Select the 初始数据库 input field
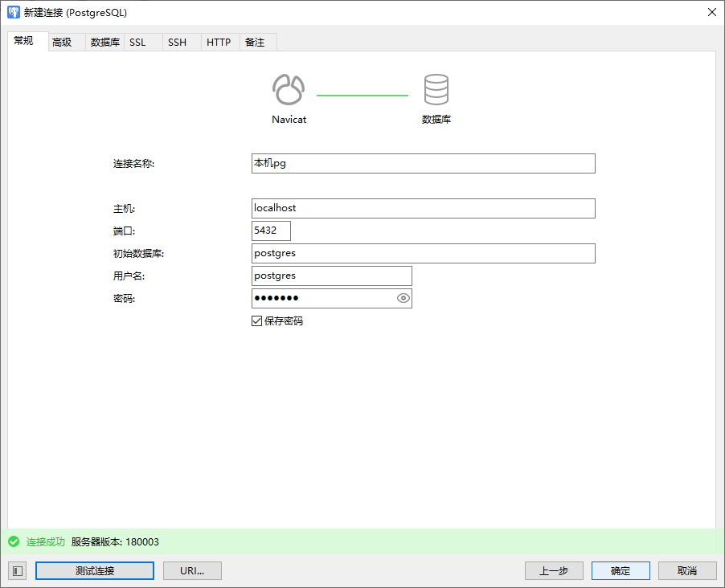Screen dimensions: 725x588 pyautogui.click(x=423, y=253)
